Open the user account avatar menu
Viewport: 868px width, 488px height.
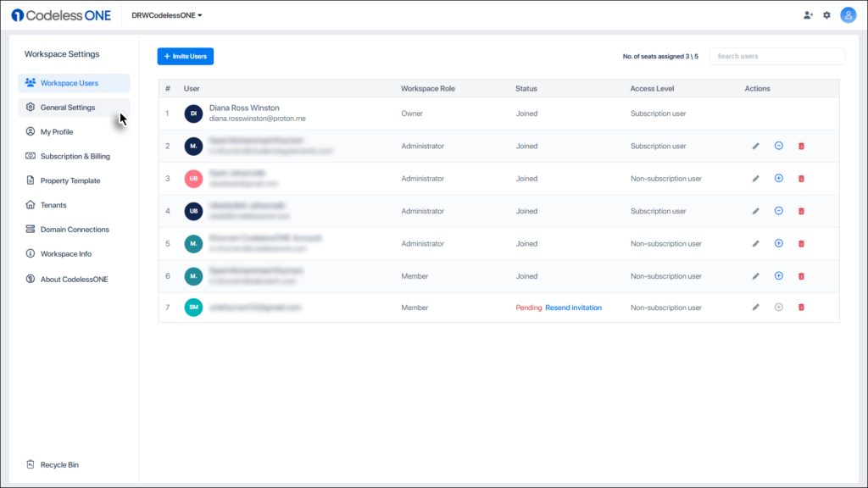[848, 15]
